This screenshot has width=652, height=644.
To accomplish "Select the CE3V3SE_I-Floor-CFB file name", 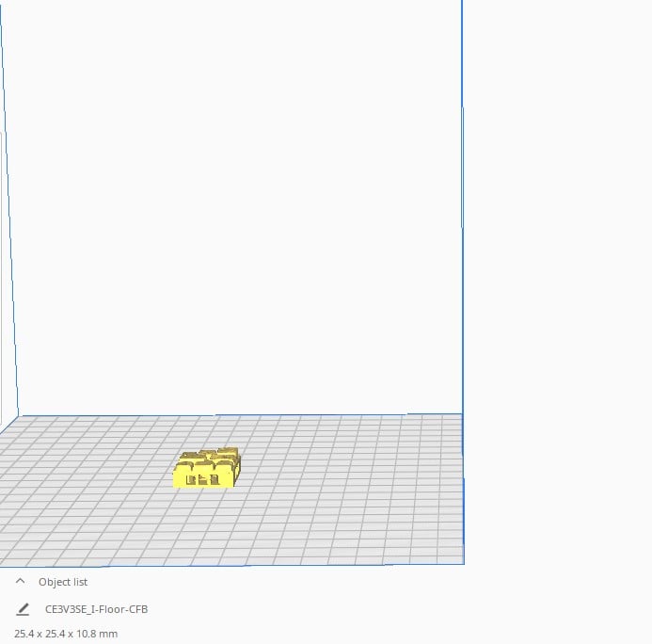I will (97, 609).
